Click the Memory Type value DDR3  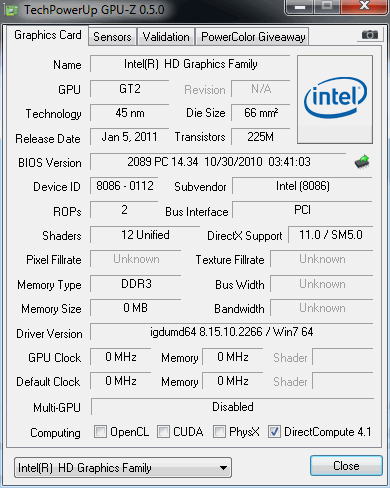pos(136,284)
